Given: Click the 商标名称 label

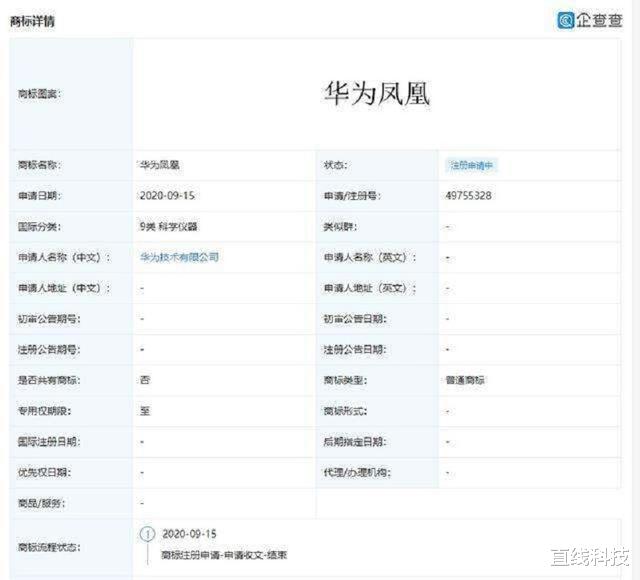Looking at the screenshot, I should (x=39, y=165).
